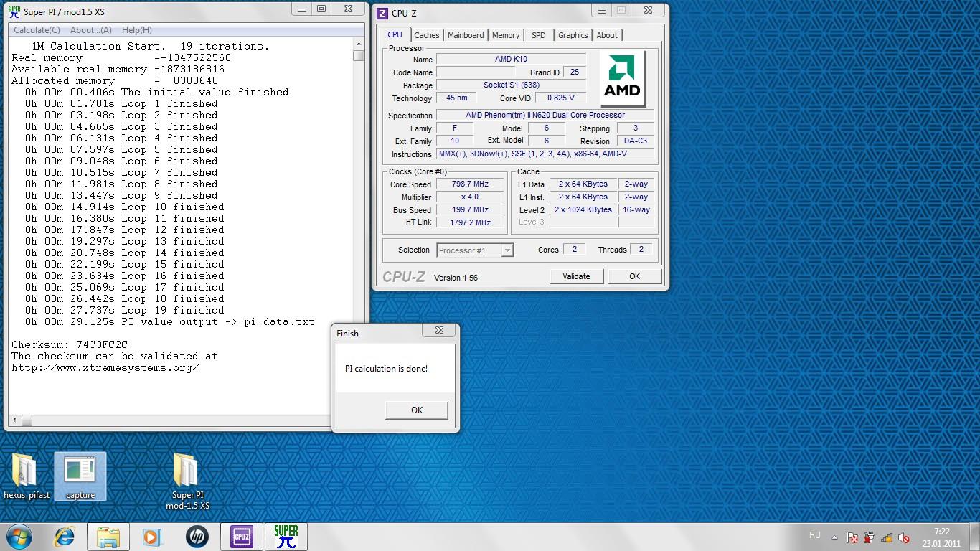The width and height of the screenshot is (980, 551).
Task: Click the muted volume tray icon
Action: pos(904,537)
